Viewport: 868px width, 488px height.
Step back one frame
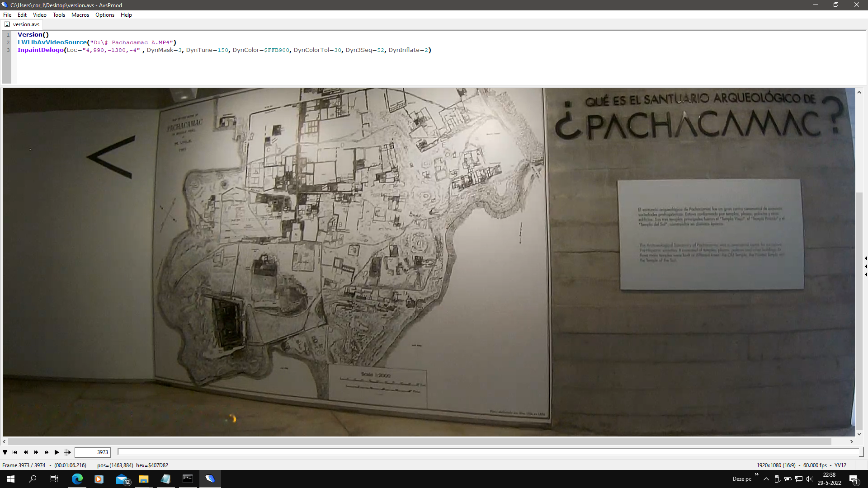26,452
